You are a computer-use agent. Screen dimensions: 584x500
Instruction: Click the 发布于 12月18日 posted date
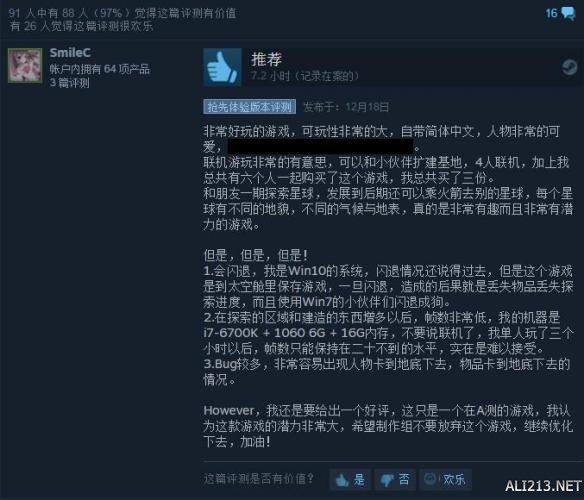click(346, 107)
